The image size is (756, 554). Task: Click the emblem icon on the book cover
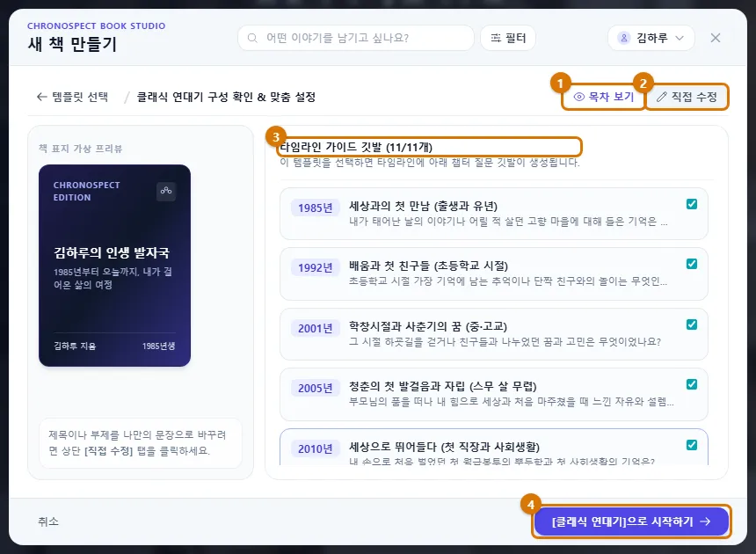(x=166, y=191)
